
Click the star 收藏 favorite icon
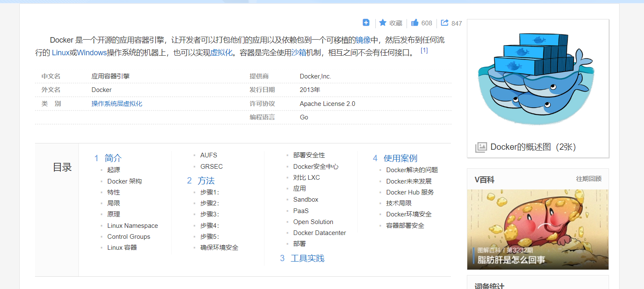point(383,23)
